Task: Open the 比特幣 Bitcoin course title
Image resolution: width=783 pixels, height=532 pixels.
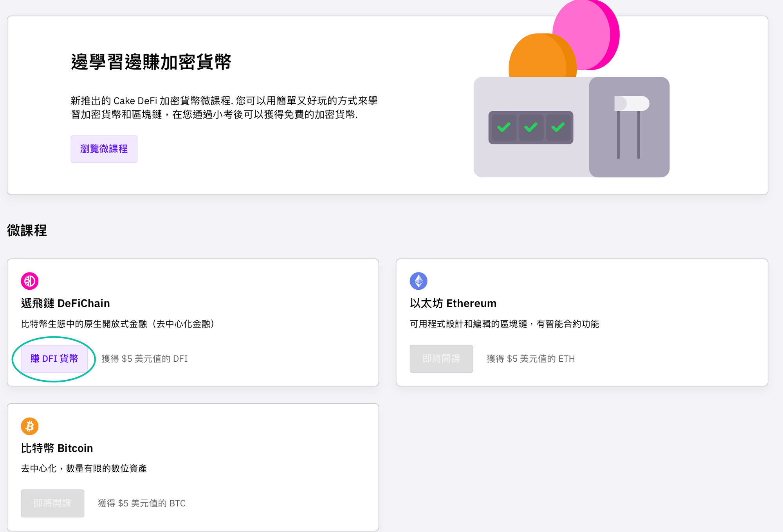Action: click(57, 448)
